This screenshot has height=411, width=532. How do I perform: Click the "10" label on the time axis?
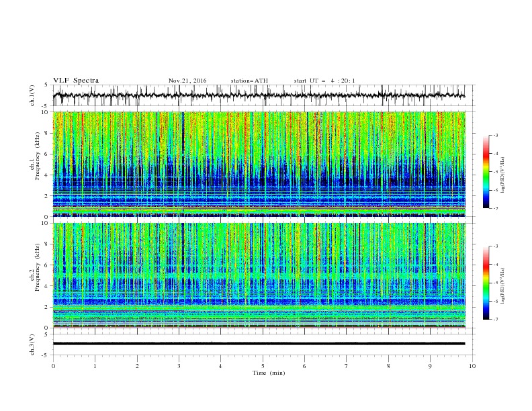472,366
